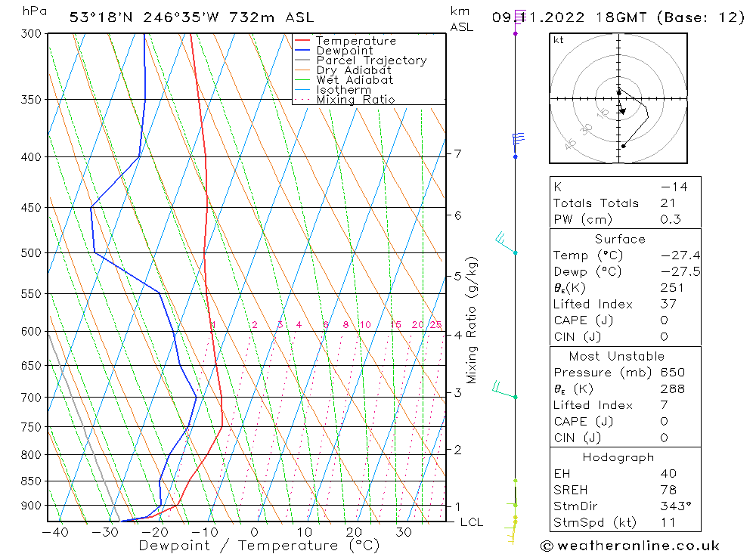Click the -40 temperature axis label

pyautogui.click(x=56, y=532)
